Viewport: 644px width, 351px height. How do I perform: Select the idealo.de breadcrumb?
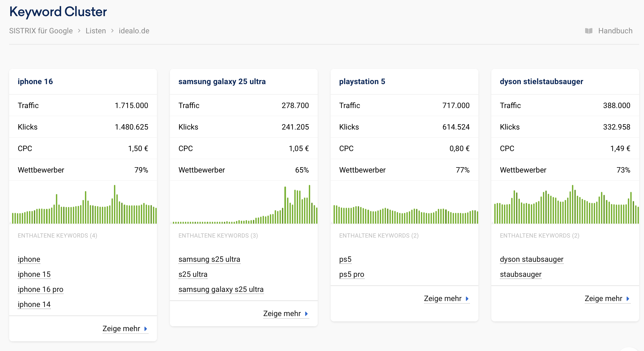point(134,31)
